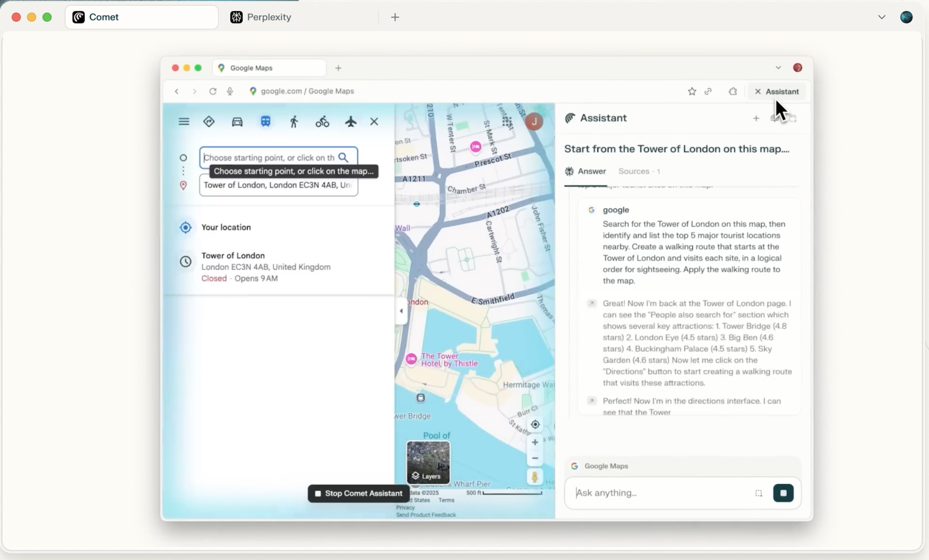Select the walking travel mode icon
Viewport: 929px width, 560px height.
[x=294, y=122]
